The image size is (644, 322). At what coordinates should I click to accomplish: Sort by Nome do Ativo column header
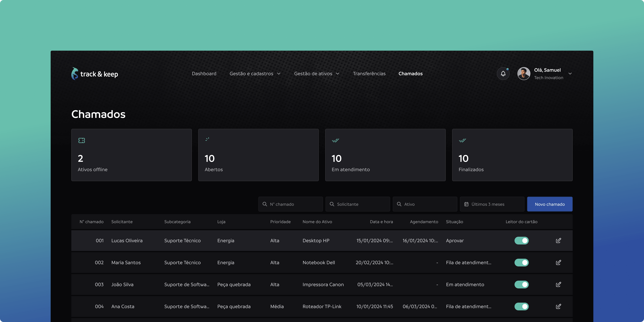click(x=317, y=222)
